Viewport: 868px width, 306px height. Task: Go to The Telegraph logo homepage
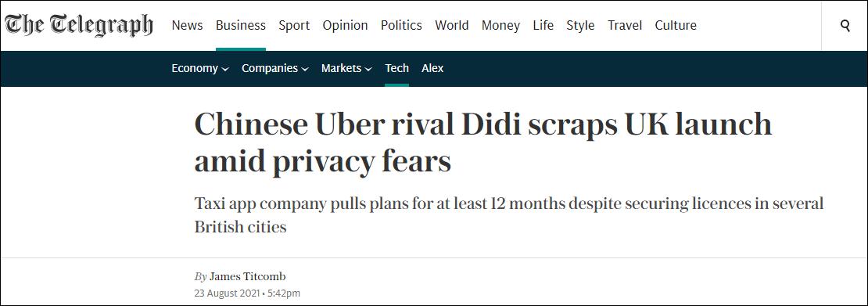(x=79, y=25)
